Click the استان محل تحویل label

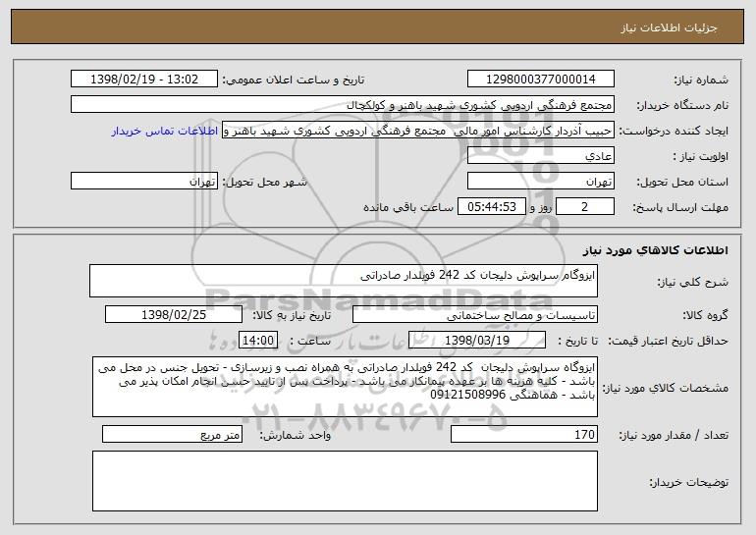pyautogui.click(x=682, y=183)
